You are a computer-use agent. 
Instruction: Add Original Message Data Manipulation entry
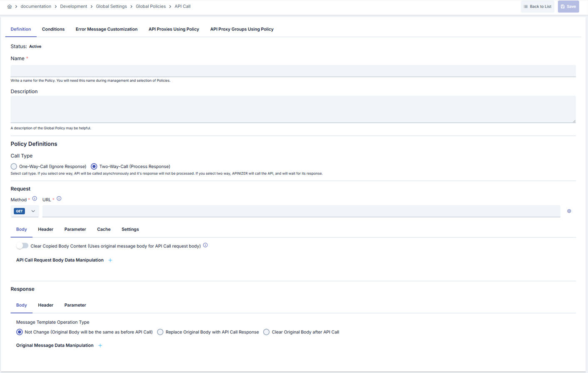[x=100, y=345]
